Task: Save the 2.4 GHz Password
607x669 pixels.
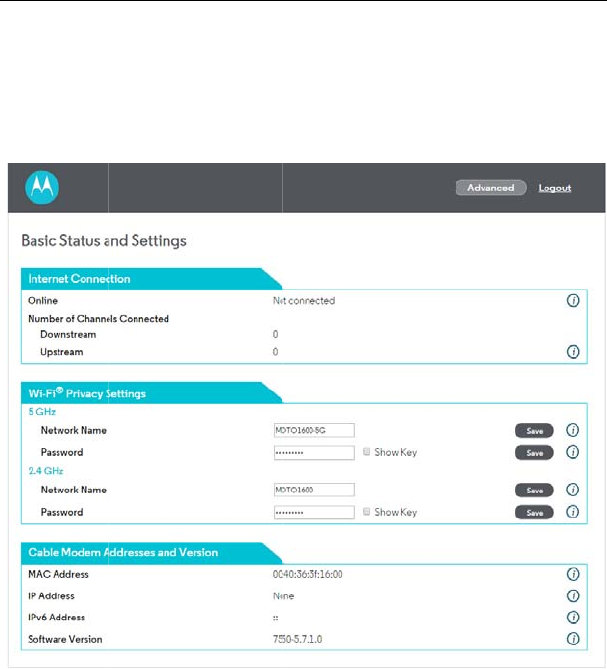Action: 534,512
